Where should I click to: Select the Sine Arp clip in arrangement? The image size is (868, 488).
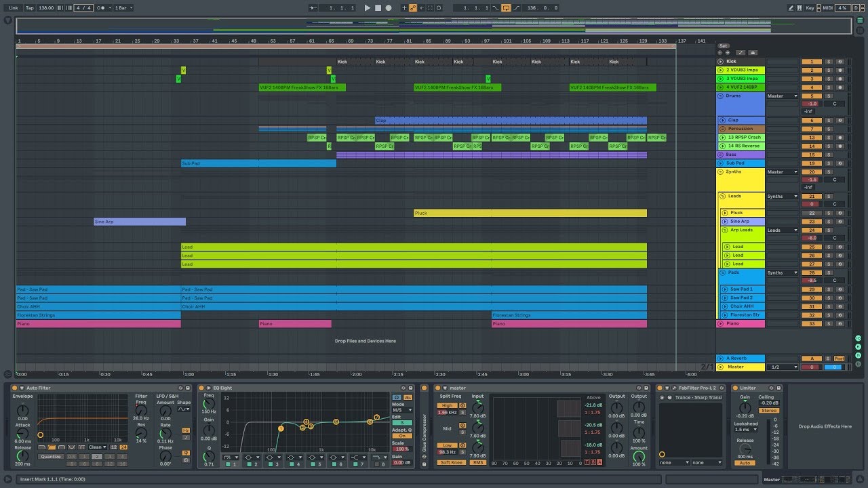point(139,222)
